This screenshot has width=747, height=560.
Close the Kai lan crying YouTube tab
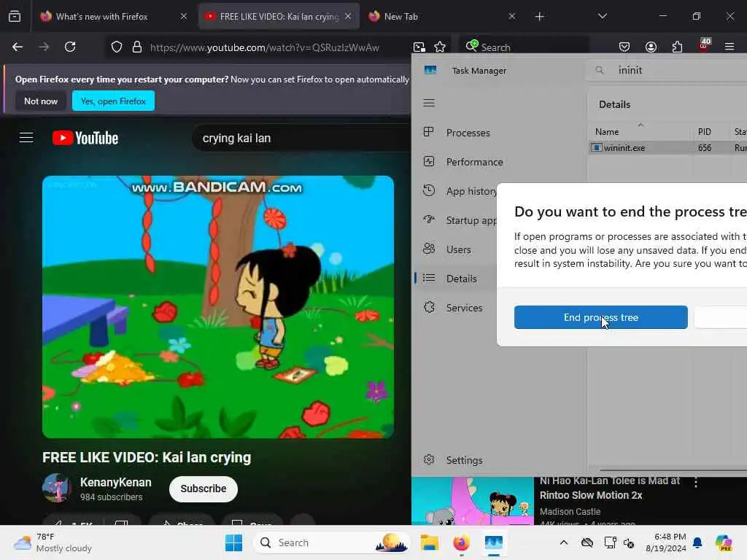pos(348,16)
